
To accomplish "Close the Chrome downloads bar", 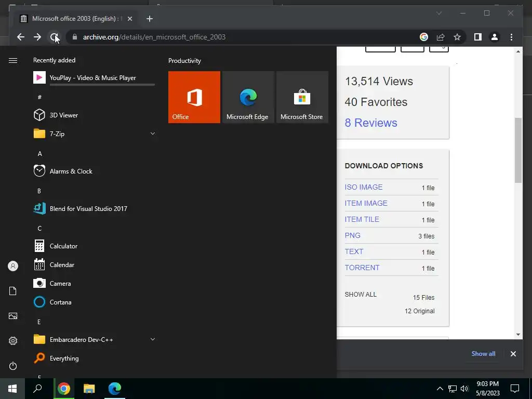I will (513, 353).
